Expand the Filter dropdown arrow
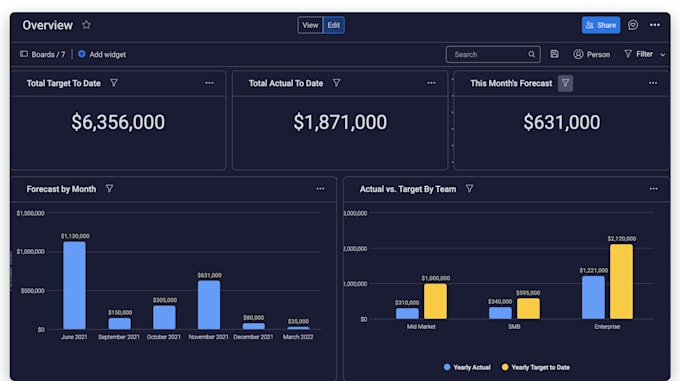This screenshot has height=381, width=680. coord(662,55)
